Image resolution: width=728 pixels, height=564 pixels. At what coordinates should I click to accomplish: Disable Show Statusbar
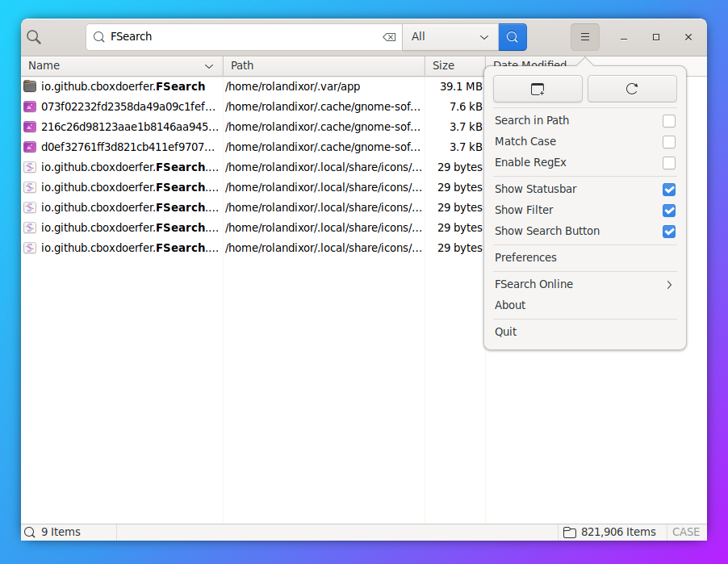tap(669, 190)
